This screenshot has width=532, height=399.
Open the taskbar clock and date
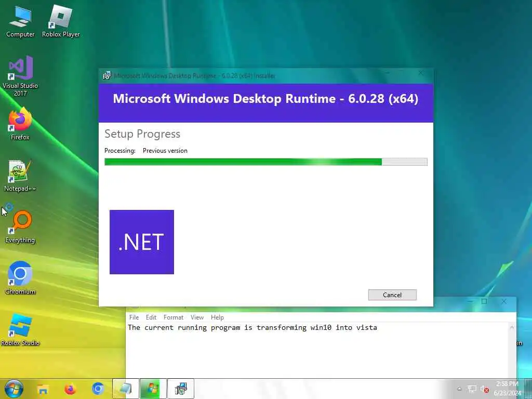(x=508, y=389)
